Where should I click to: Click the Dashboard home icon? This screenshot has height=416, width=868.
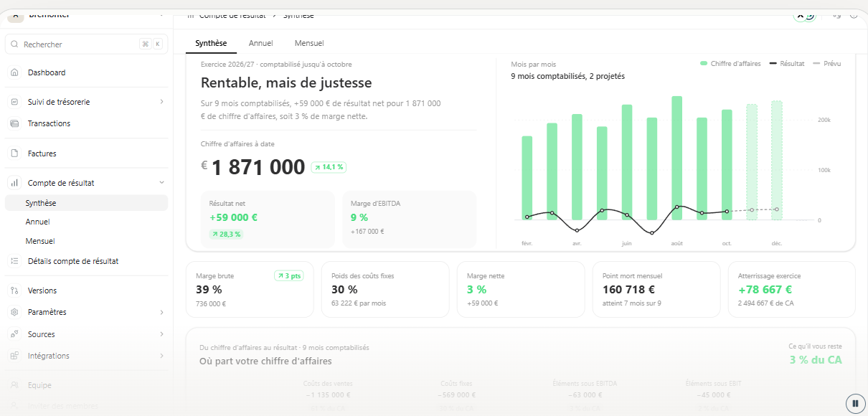pyautogui.click(x=14, y=72)
